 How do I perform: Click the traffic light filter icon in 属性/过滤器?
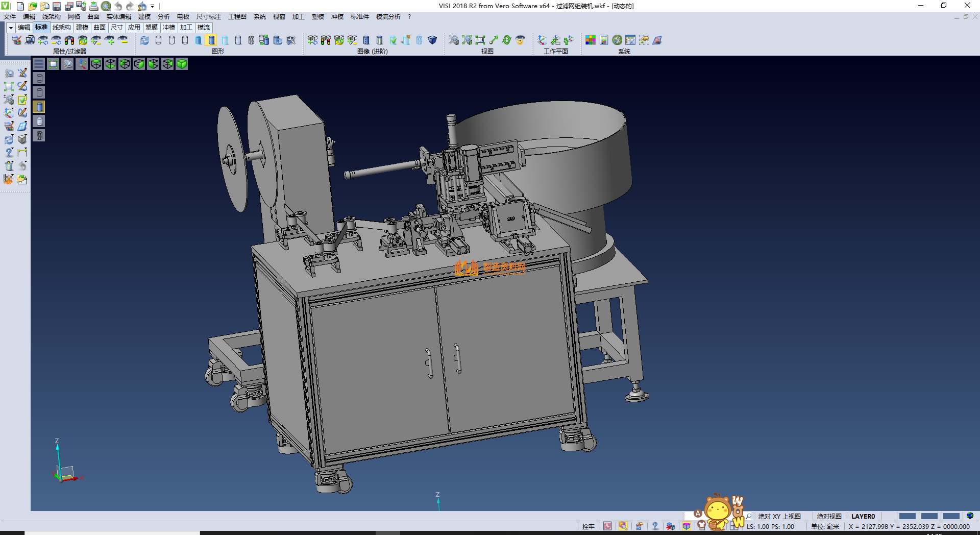coord(69,40)
